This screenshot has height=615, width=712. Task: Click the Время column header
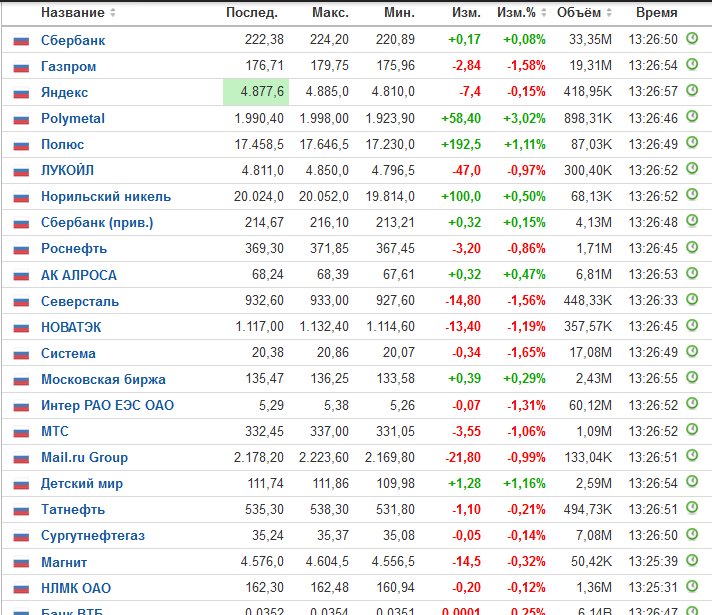(x=657, y=13)
